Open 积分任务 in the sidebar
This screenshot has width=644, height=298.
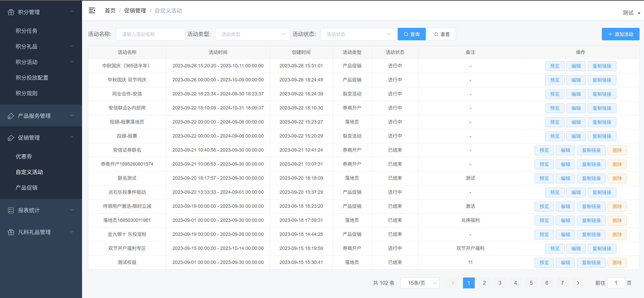pyautogui.click(x=27, y=31)
